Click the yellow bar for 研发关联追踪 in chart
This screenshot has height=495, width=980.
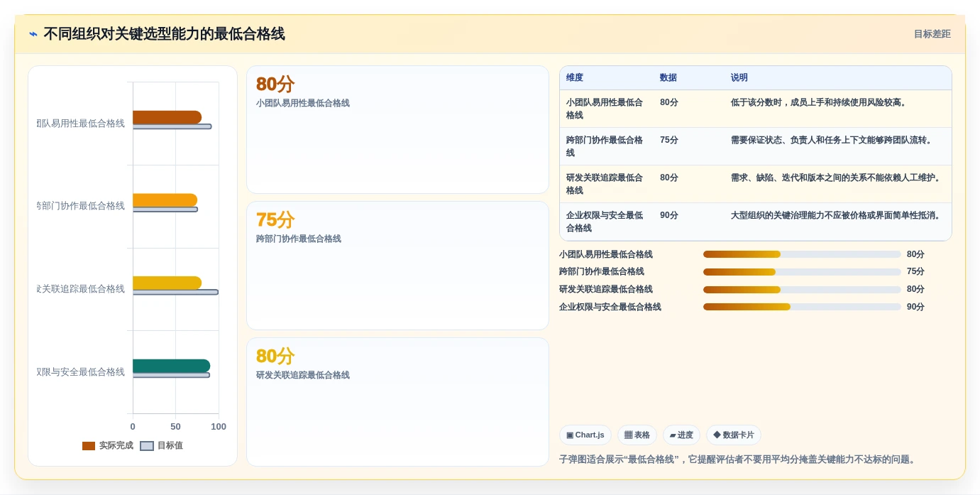click(167, 283)
